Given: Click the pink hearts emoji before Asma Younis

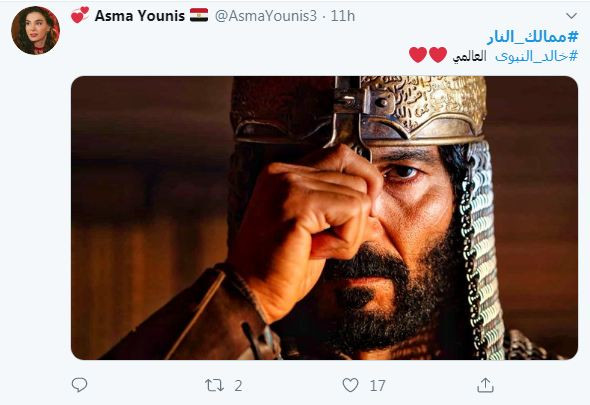Looking at the screenshot, I should click(80, 15).
